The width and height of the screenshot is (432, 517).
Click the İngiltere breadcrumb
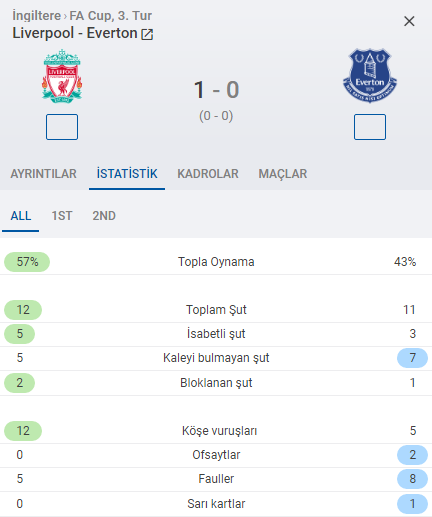coord(37,16)
